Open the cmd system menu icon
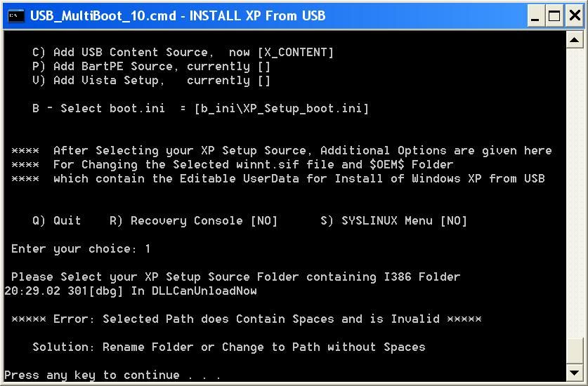The height and width of the screenshot is (386, 588). point(14,15)
